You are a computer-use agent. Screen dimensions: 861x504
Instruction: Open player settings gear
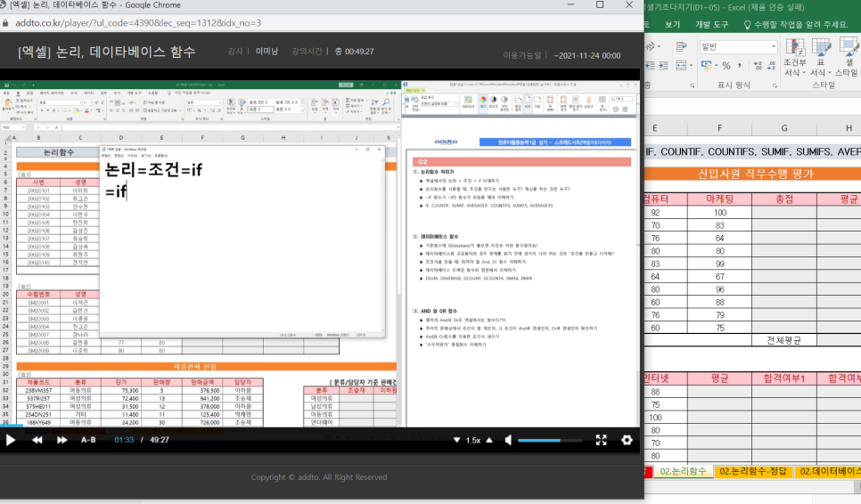(627, 440)
